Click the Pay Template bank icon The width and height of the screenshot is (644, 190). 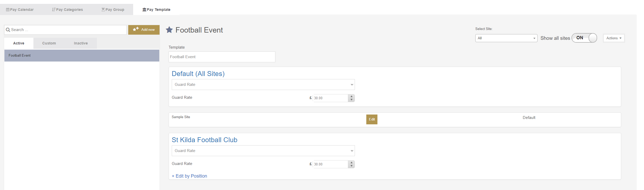click(x=144, y=10)
